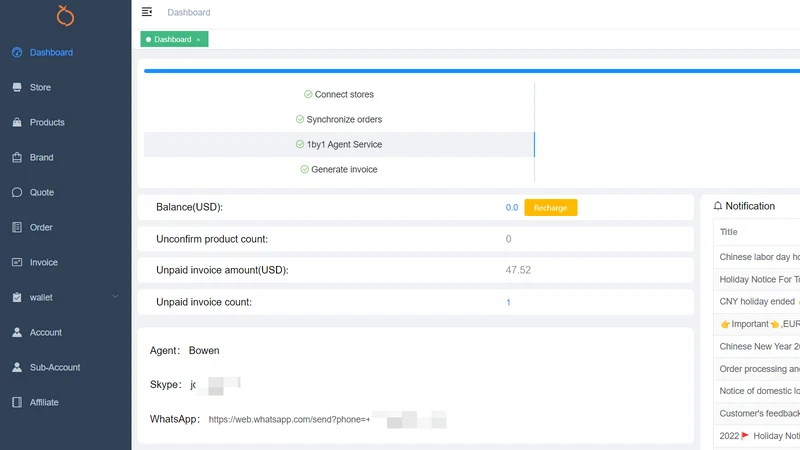Open the Affiliate page
Viewport: 800px width, 450px height.
pyautogui.click(x=44, y=402)
